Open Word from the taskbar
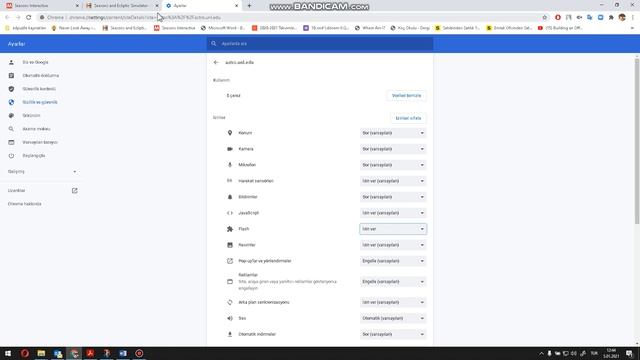 click(x=123, y=353)
